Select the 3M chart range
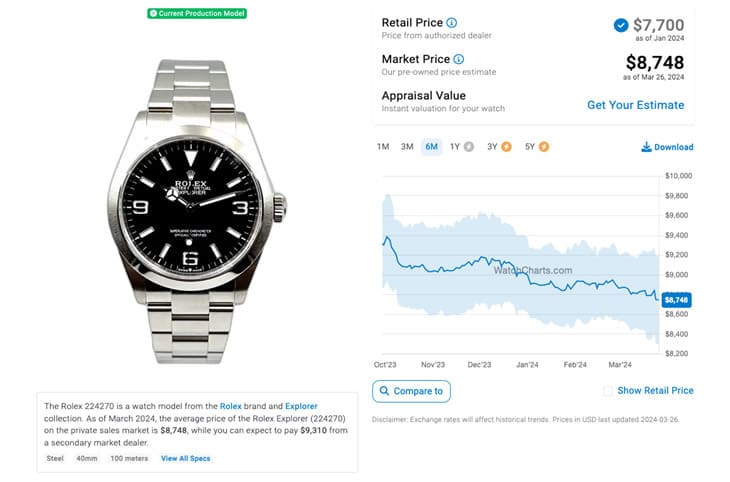The width and height of the screenshot is (730, 482). (x=407, y=147)
